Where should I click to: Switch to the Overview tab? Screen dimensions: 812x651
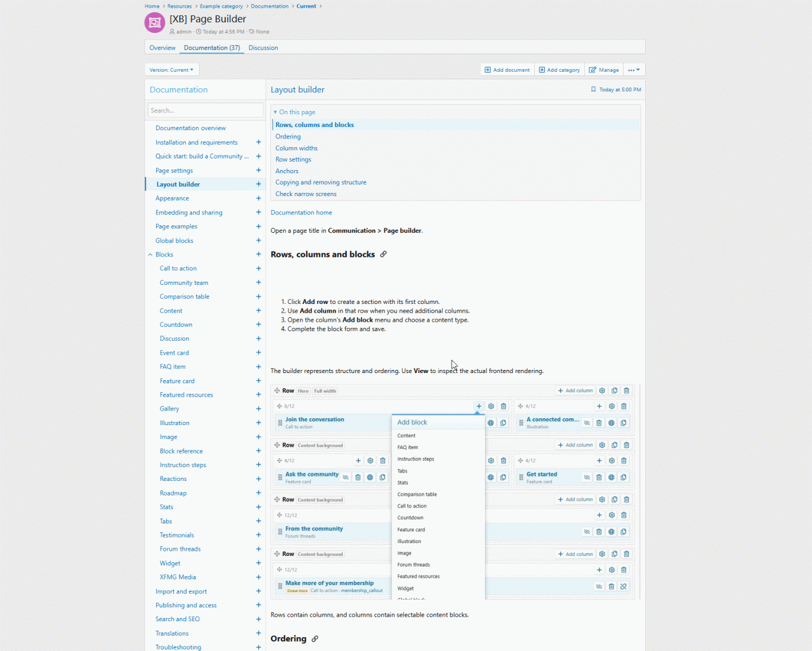162,48
